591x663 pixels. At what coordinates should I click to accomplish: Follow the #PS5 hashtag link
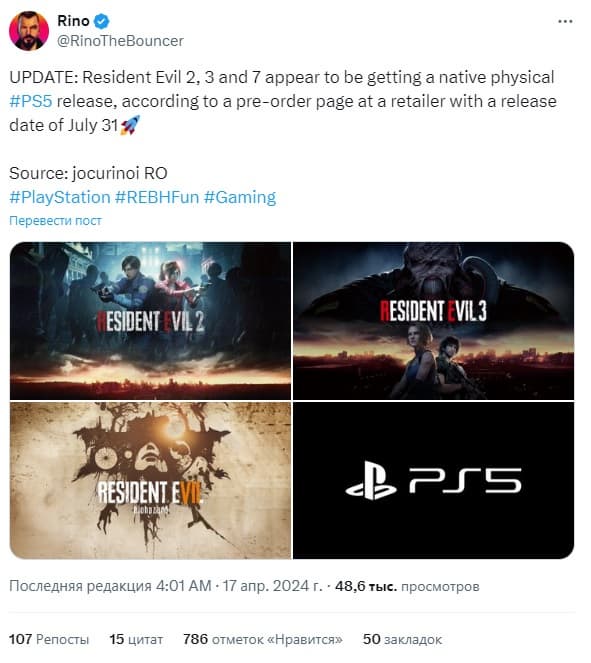(x=31, y=101)
